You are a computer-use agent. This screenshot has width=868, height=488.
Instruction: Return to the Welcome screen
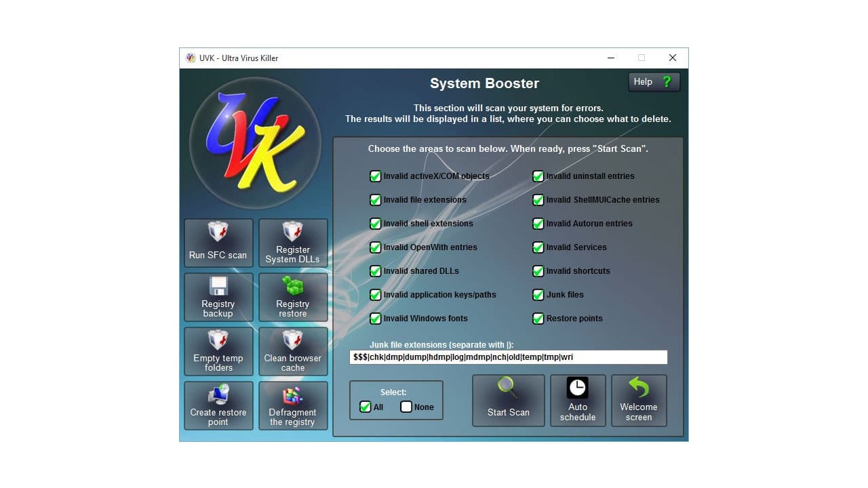pos(639,400)
